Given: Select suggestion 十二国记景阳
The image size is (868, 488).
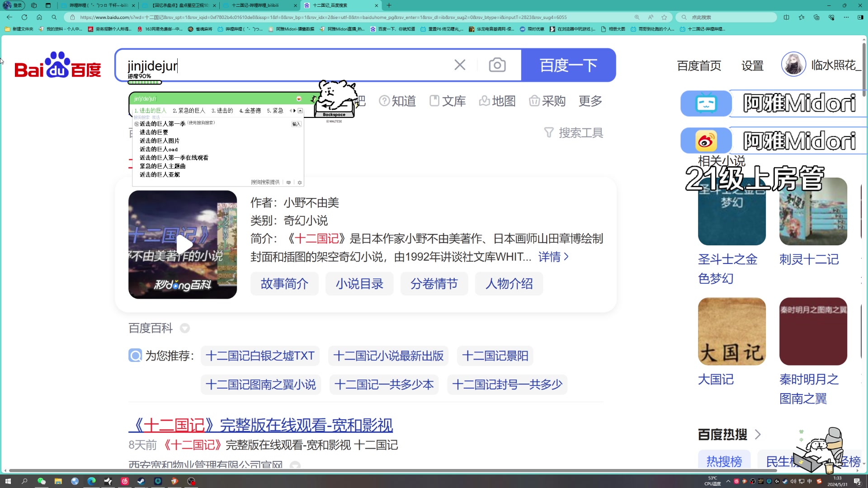Looking at the screenshot, I should tap(495, 356).
